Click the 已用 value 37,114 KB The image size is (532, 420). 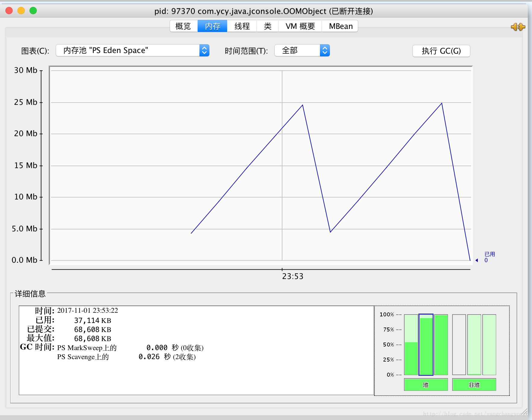(x=92, y=321)
